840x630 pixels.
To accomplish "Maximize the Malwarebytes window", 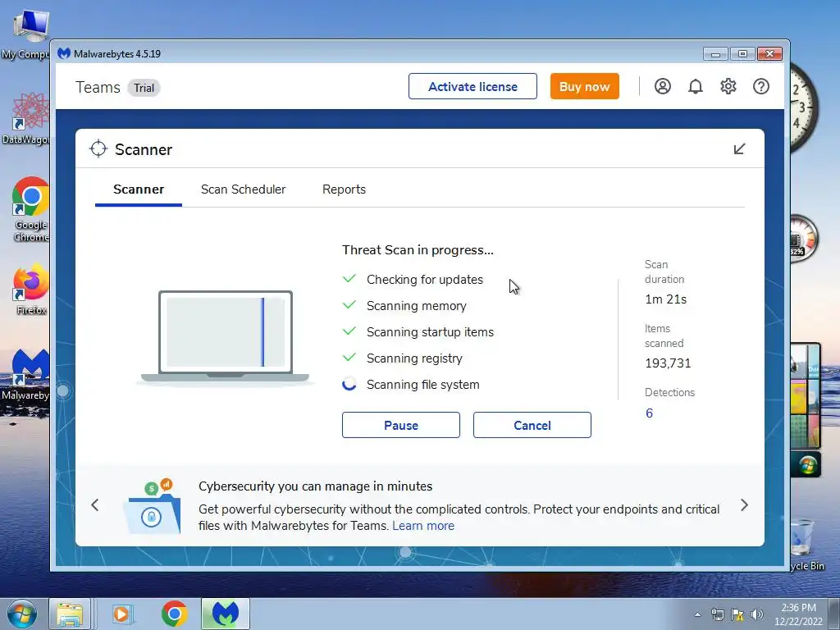I will 742,53.
